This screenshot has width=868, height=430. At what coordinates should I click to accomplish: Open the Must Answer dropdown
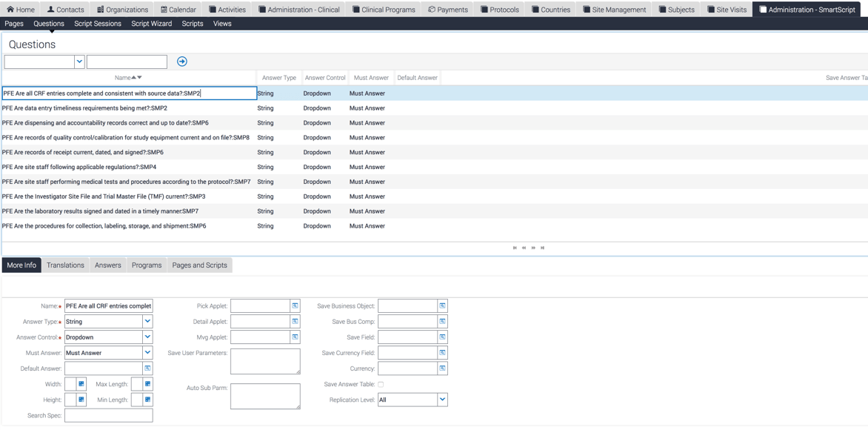[x=147, y=352]
